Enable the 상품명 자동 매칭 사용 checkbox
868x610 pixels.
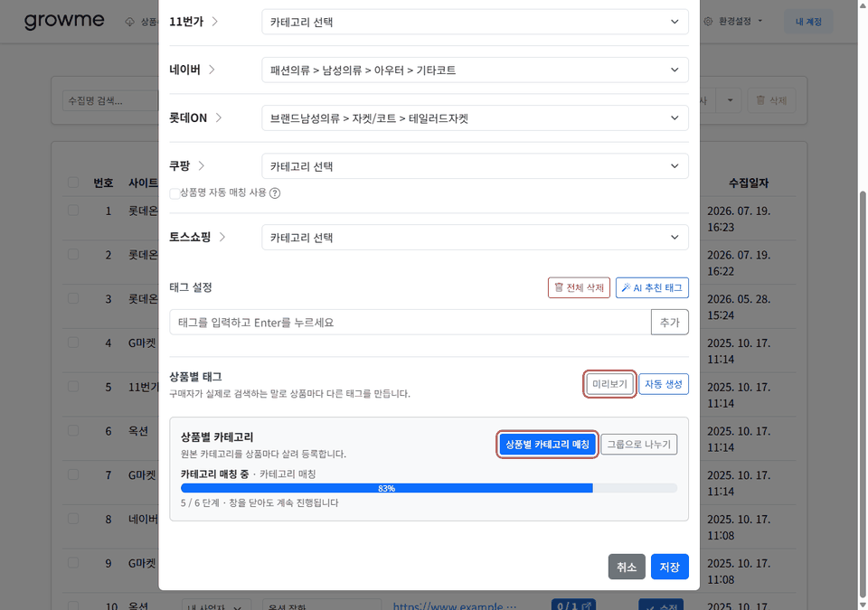(175, 193)
